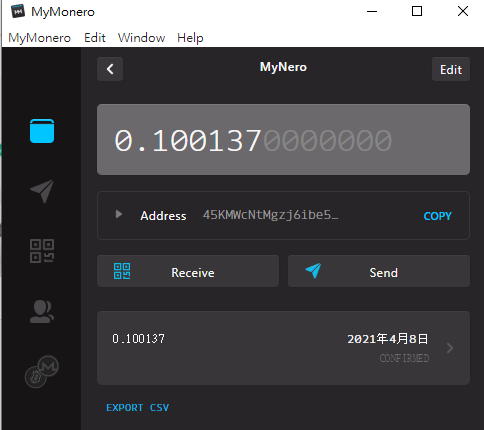
Task: Expand the Address disclosure triangle
Action: [119, 214]
